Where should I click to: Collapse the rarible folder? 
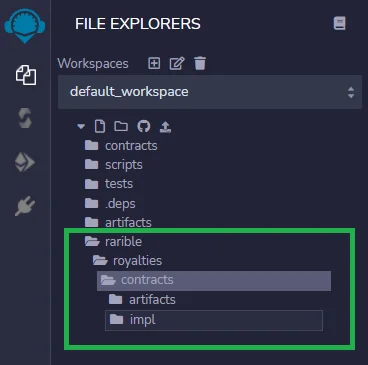(113, 241)
